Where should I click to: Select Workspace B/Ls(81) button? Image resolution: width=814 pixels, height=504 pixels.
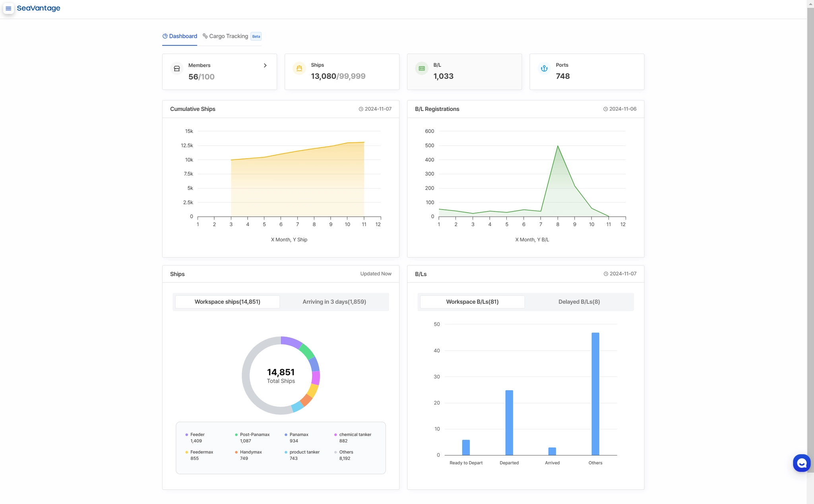[472, 302]
